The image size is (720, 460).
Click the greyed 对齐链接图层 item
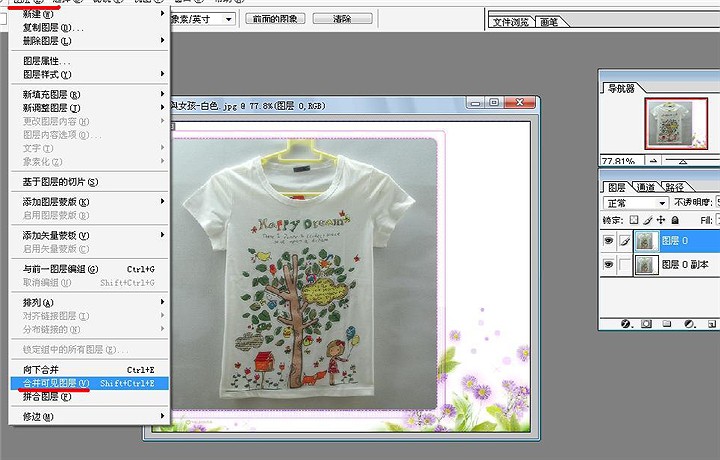[x=90, y=316]
